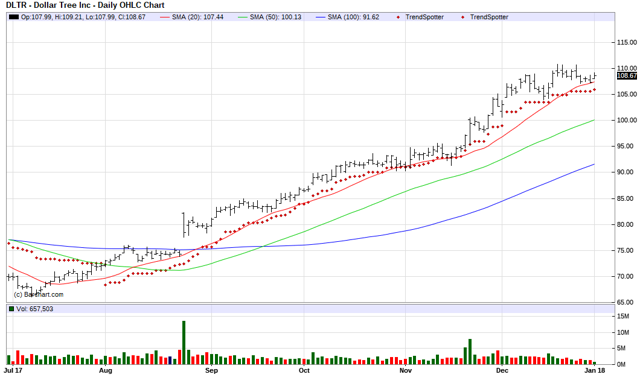Click the tallest green volume bar in late August

click(184, 342)
